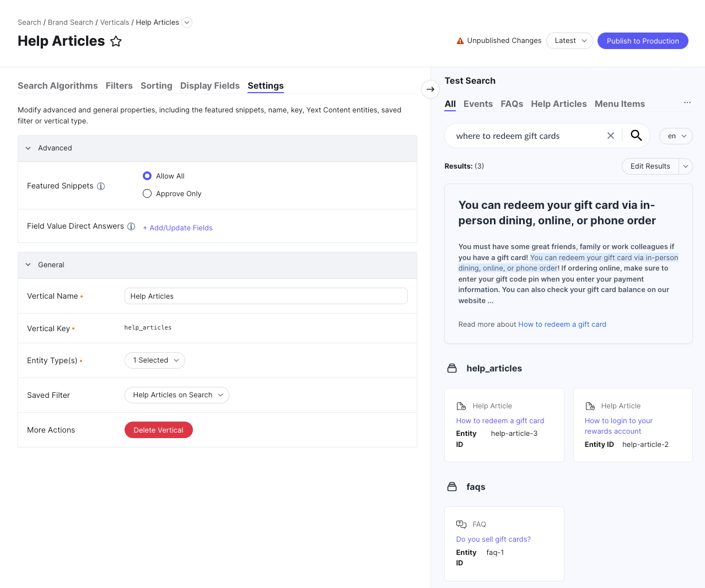
Task: Open the Entity Type(s) 1 Selected dropdown
Action: (154, 360)
